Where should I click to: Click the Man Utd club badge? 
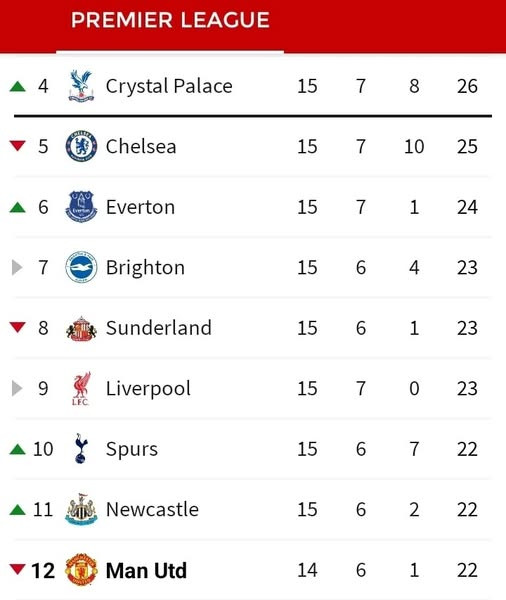click(81, 570)
